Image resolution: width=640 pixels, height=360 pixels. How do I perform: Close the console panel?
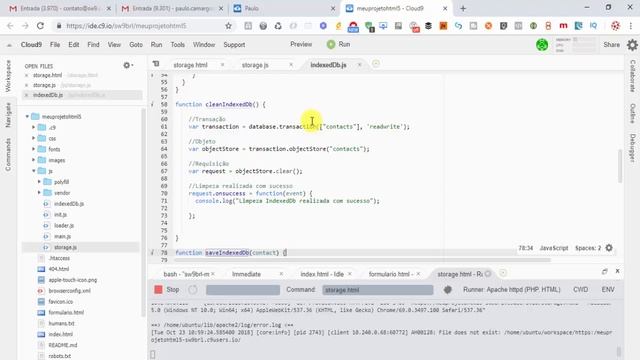point(618,271)
